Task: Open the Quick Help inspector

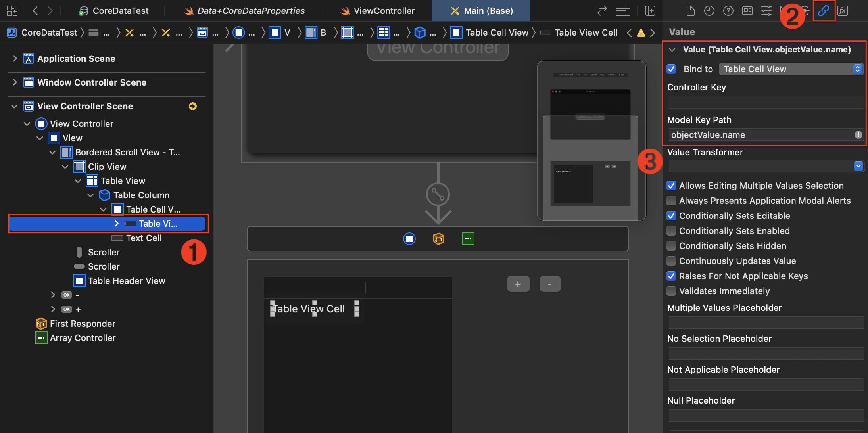Action: tap(728, 11)
